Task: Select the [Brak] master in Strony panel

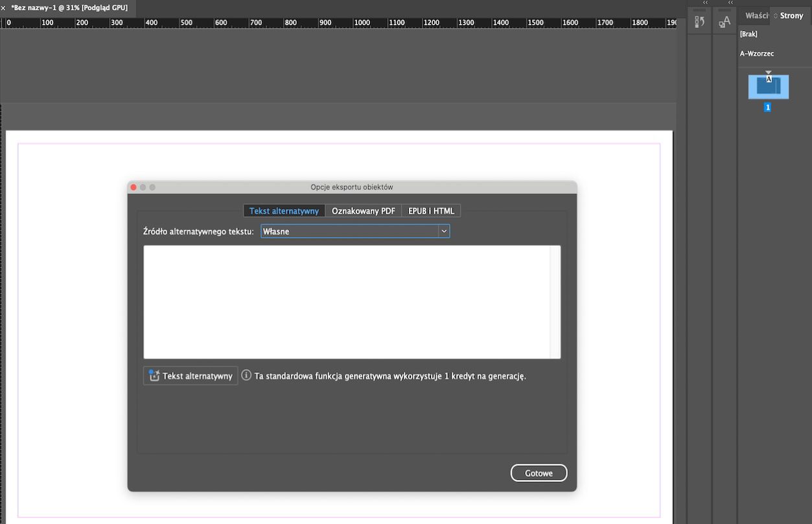Action: [x=748, y=34]
